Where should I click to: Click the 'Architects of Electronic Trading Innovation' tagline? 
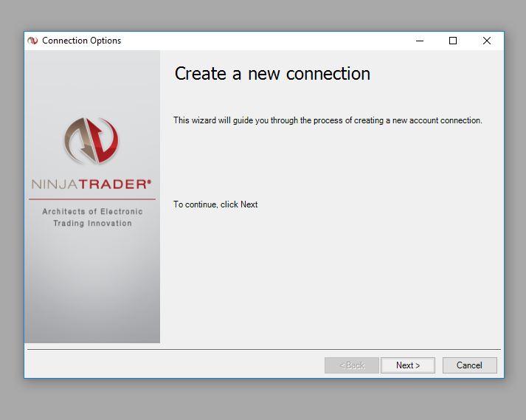[x=92, y=217]
